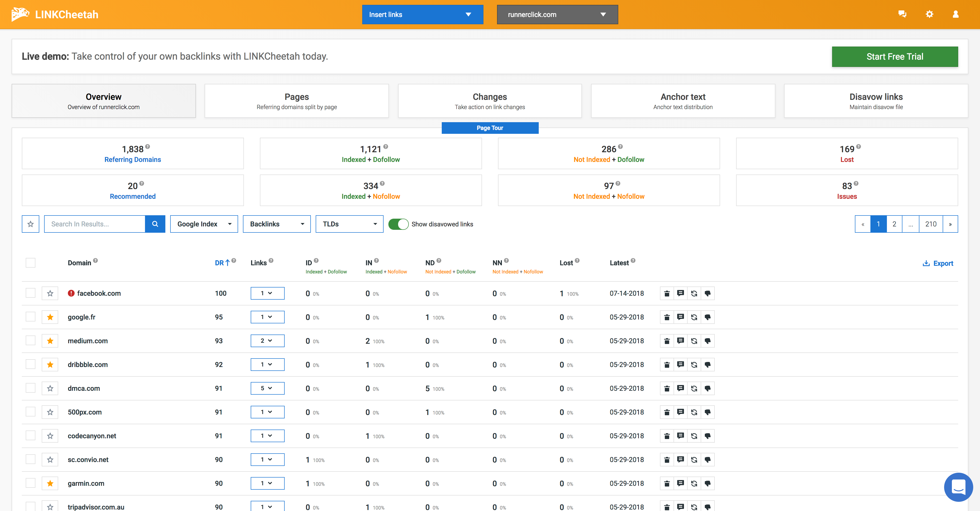
Task: Click the comment icon for google.fr row
Action: (680, 317)
